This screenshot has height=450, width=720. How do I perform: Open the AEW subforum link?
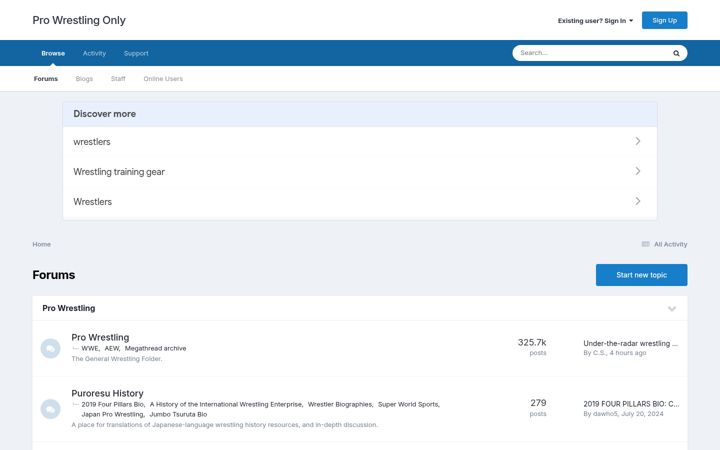pyautogui.click(x=112, y=349)
